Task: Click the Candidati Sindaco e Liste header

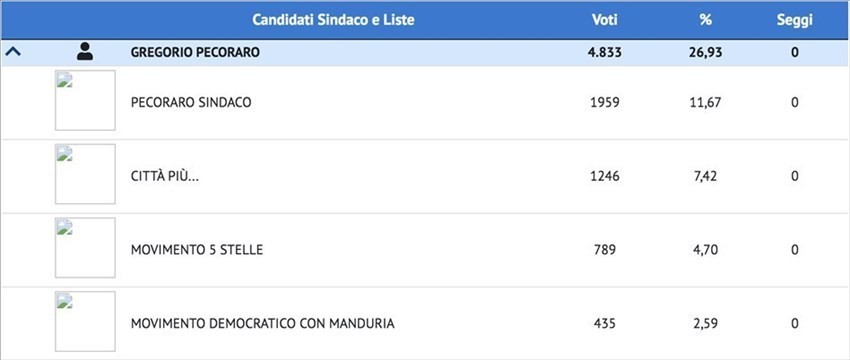Action: click(333, 21)
